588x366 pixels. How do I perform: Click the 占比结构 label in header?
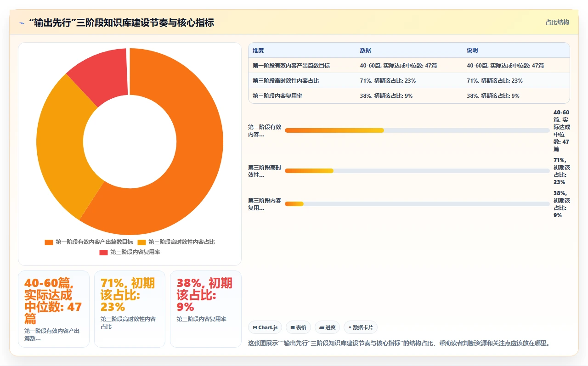tap(557, 22)
